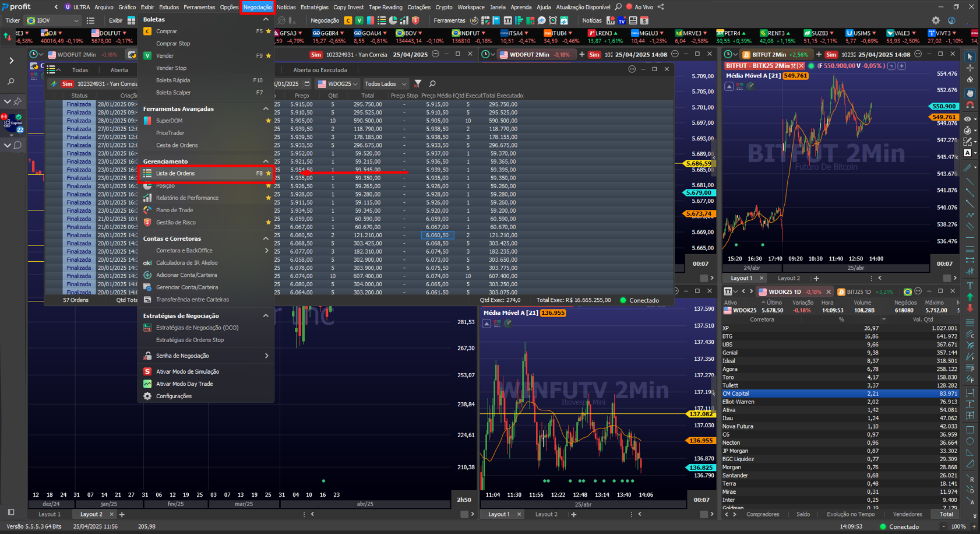
Task: Add tab with plus beside BITFUT 2Min
Action: [x=819, y=54]
